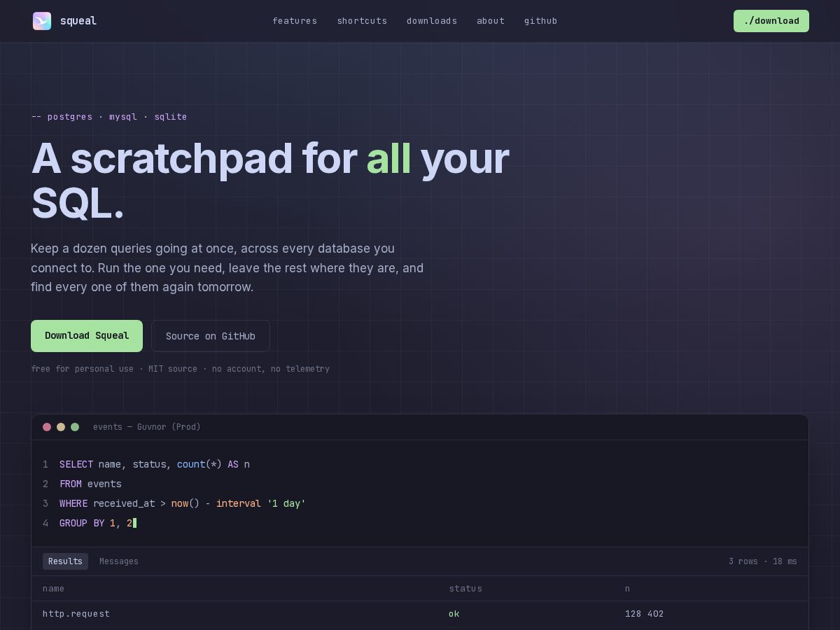
Task: Click the 'free for personal use' note
Action: [180, 369]
